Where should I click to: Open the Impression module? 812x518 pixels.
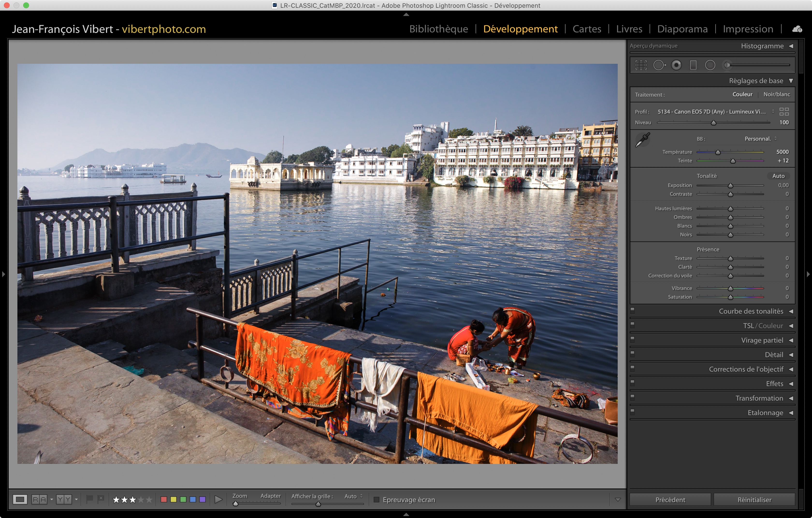(x=747, y=29)
